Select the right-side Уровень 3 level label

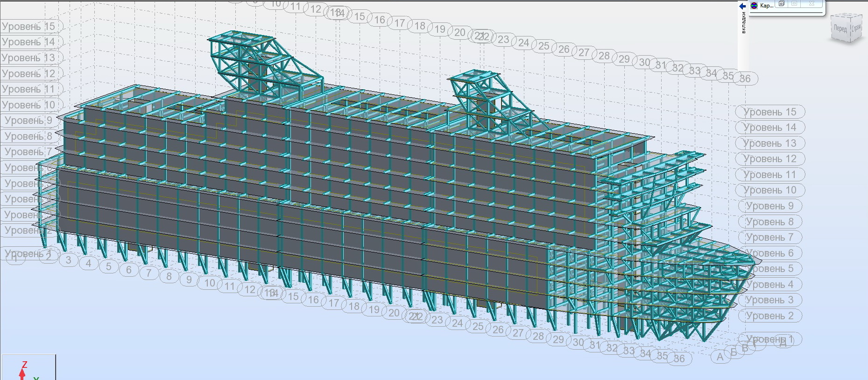pyautogui.click(x=770, y=300)
